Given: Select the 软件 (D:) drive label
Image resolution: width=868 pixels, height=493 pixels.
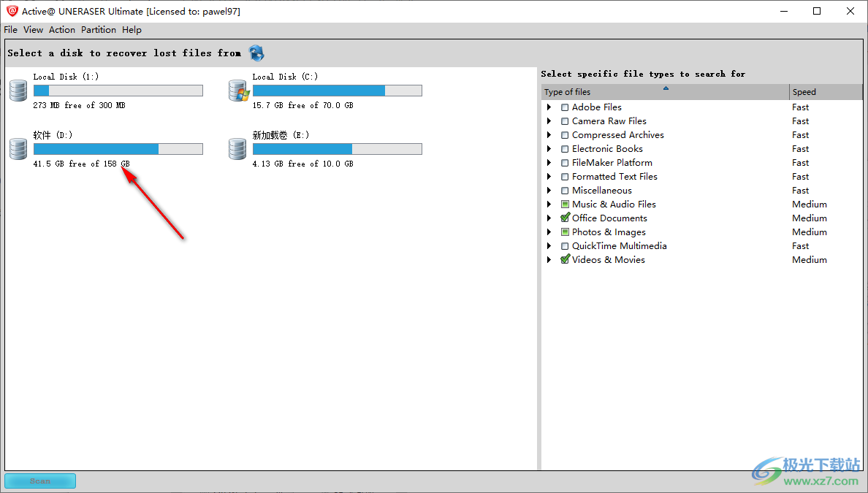Looking at the screenshot, I should click(x=53, y=135).
